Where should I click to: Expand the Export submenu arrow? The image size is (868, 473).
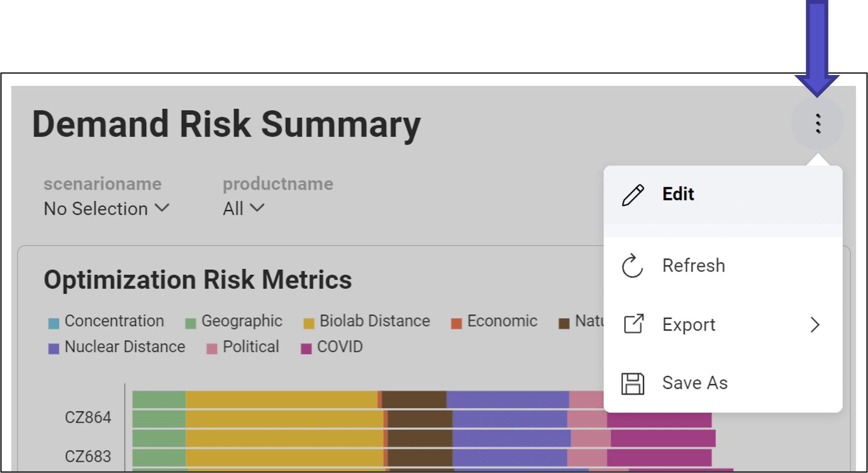coord(815,325)
